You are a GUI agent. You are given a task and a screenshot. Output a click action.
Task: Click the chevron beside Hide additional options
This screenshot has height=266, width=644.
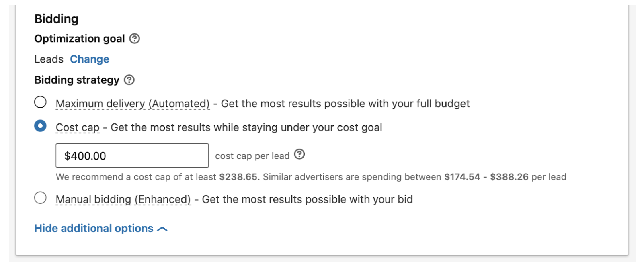point(162,228)
